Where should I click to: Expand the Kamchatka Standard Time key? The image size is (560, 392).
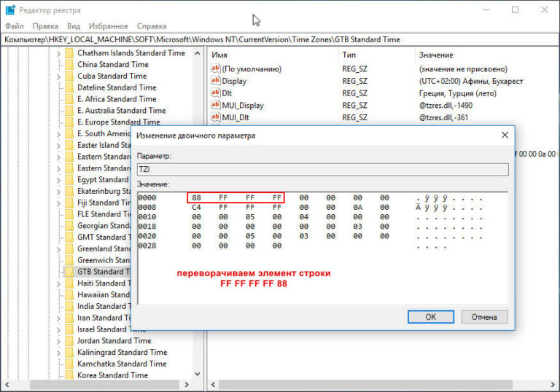[58, 364]
